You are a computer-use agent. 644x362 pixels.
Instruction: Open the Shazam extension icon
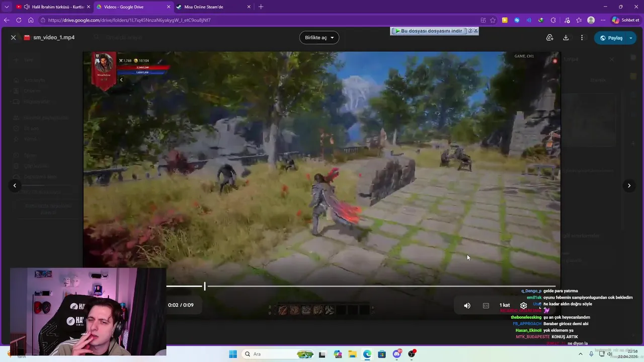[x=517, y=20]
